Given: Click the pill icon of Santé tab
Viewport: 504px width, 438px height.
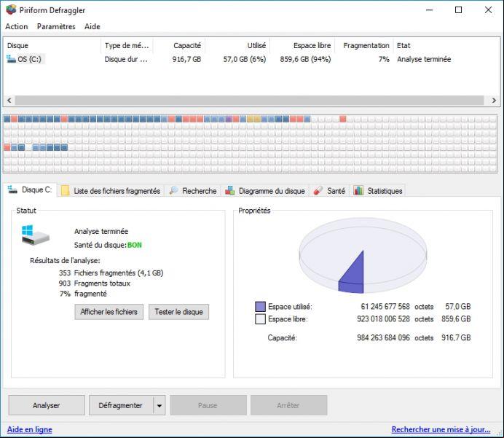Looking at the screenshot, I should point(318,190).
